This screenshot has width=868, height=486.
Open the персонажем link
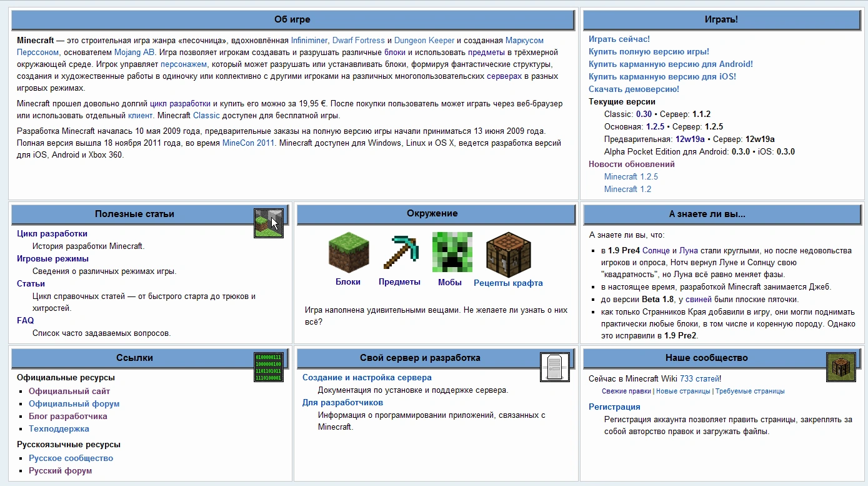pyautogui.click(x=184, y=64)
